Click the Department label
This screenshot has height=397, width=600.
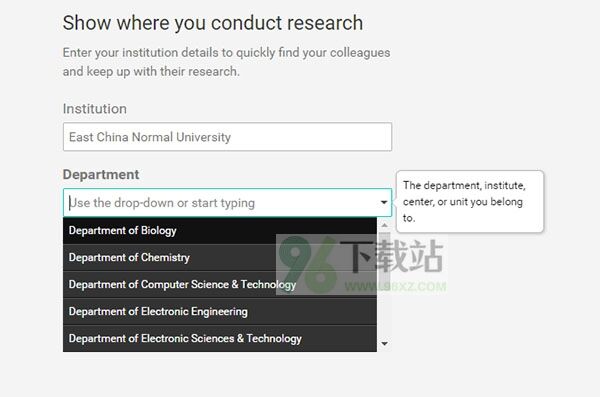[x=101, y=175]
